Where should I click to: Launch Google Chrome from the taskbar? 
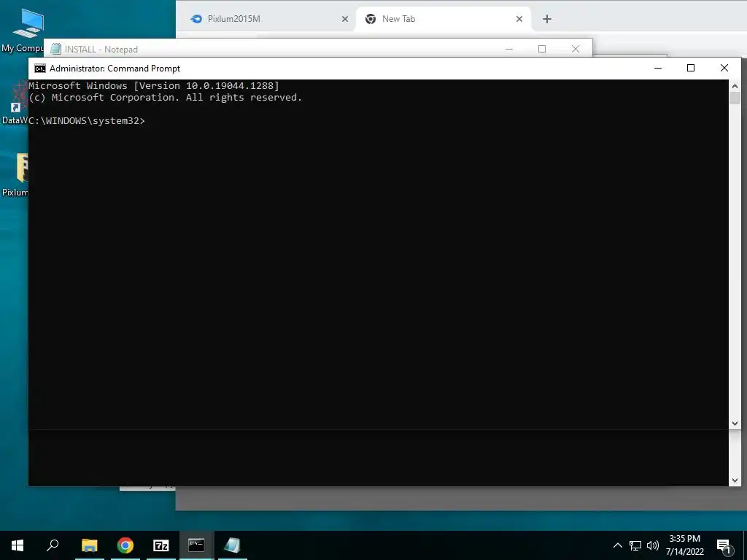click(x=125, y=545)
